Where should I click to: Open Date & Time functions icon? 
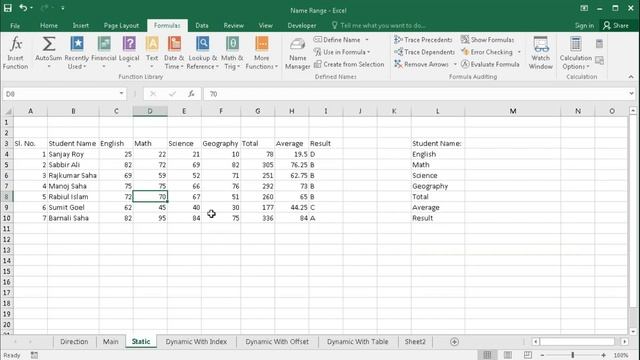[x=174, y=43]
